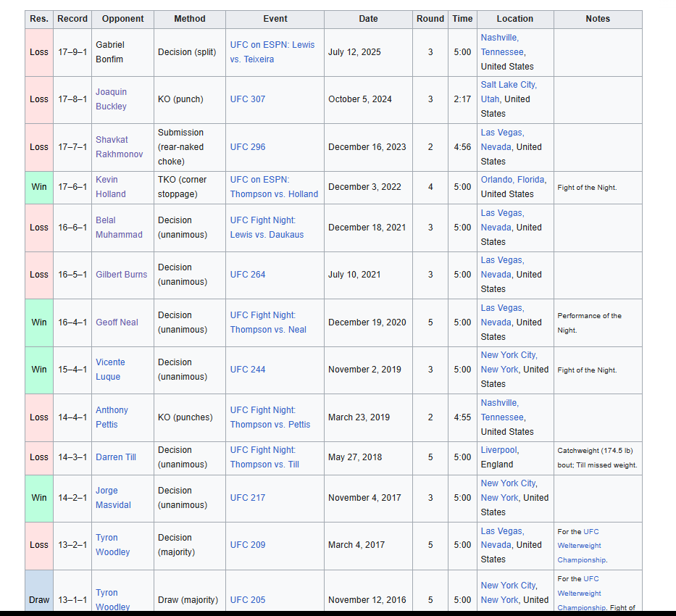This screenshot has width=676, height=616.
Task: Open UFC on ESPN: Thompson vs. Holland event
Action: click(x=274, y=187)
